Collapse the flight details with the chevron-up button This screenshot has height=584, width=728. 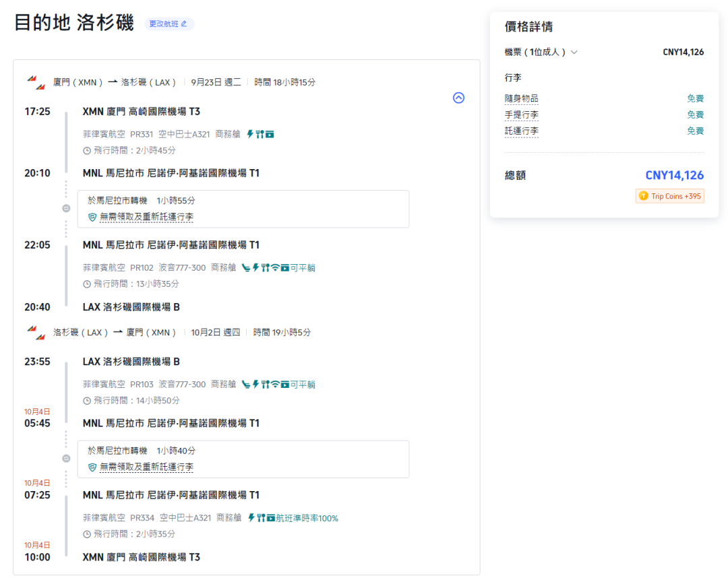(458, 98)
